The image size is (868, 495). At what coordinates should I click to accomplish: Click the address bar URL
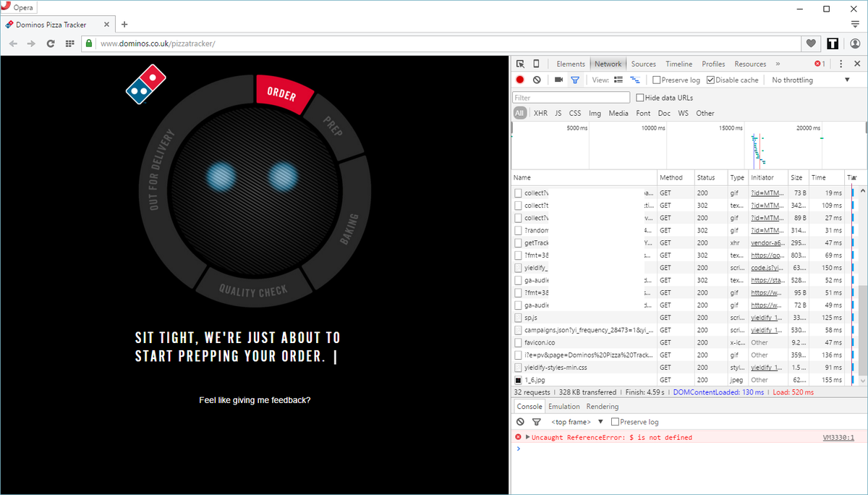[x=157, y=43]
